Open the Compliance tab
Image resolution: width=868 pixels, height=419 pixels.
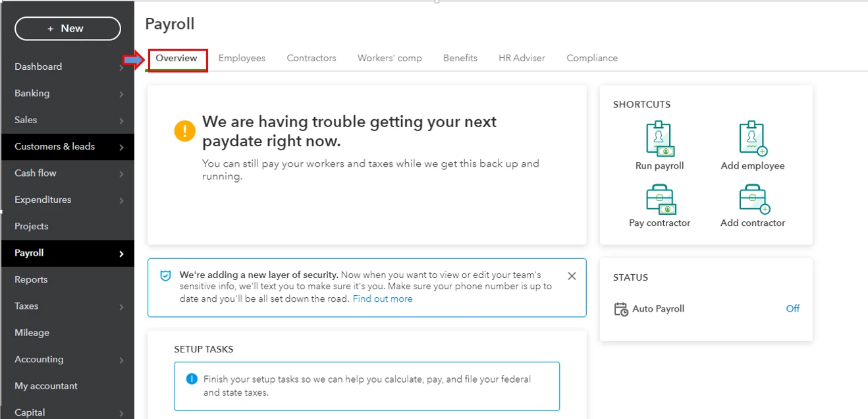pos(592,58)
